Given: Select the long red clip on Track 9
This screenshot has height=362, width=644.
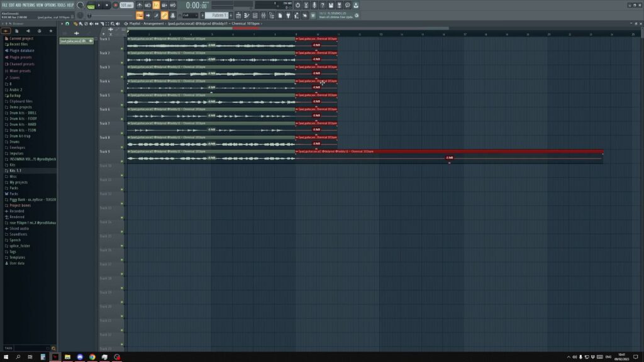Looking at the screenshot, I should pos(449,156).
